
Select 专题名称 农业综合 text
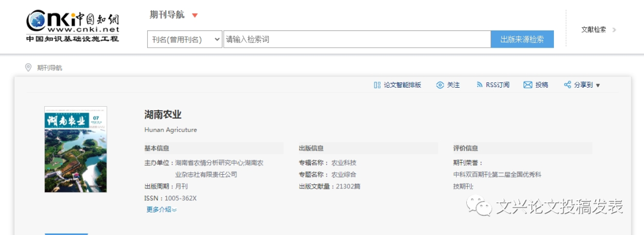327,174
